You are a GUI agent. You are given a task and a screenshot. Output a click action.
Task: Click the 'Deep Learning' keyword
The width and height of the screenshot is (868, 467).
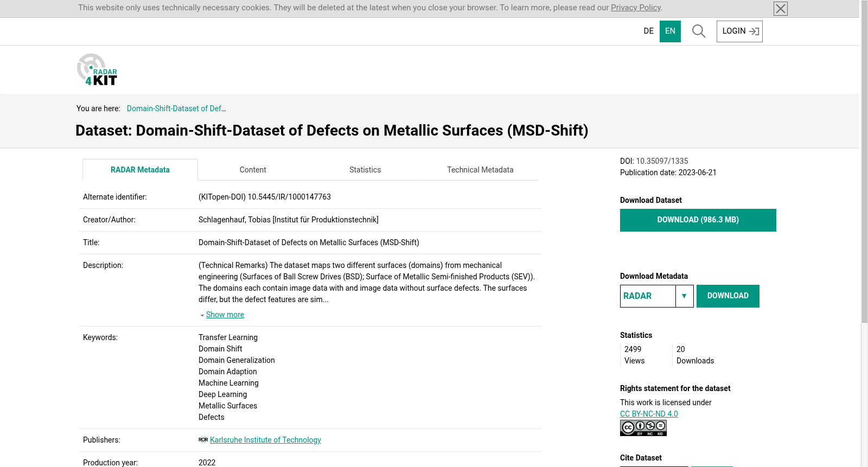[222, 394]
